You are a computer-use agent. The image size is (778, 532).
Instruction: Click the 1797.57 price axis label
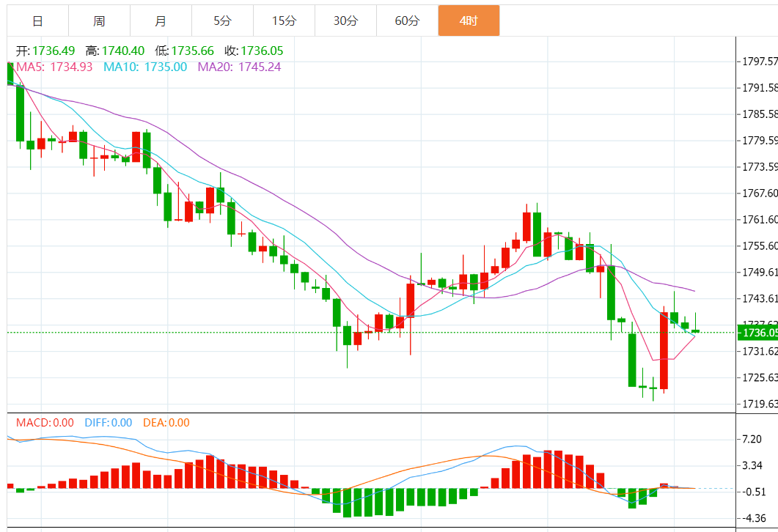pos(760,62)
